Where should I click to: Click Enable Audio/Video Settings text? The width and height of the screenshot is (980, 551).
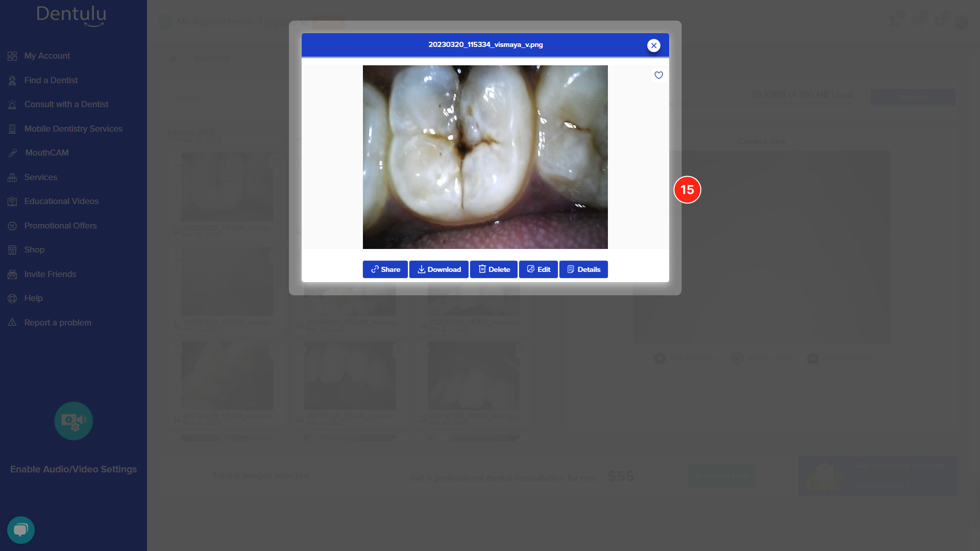pyautogui.click(x=73, y=469)
